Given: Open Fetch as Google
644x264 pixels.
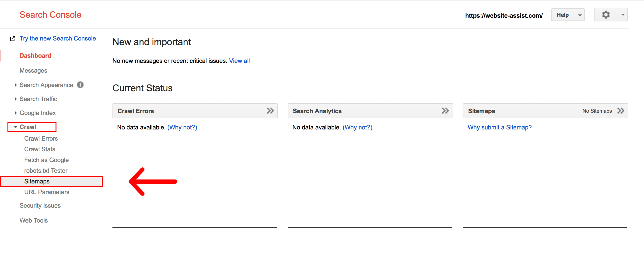Looking at the screenshot, I should (x=46, y=160).
